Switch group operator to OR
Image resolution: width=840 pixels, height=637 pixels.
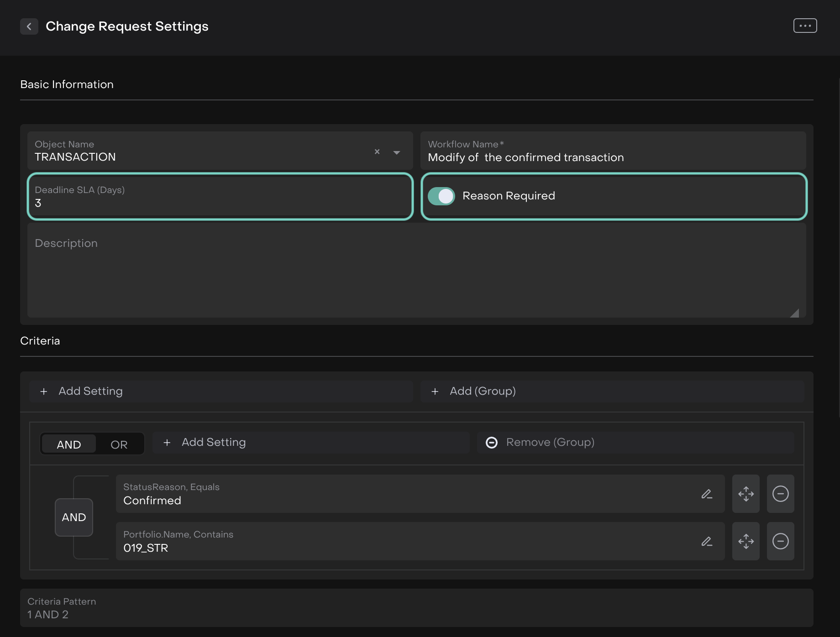point(119,444)
